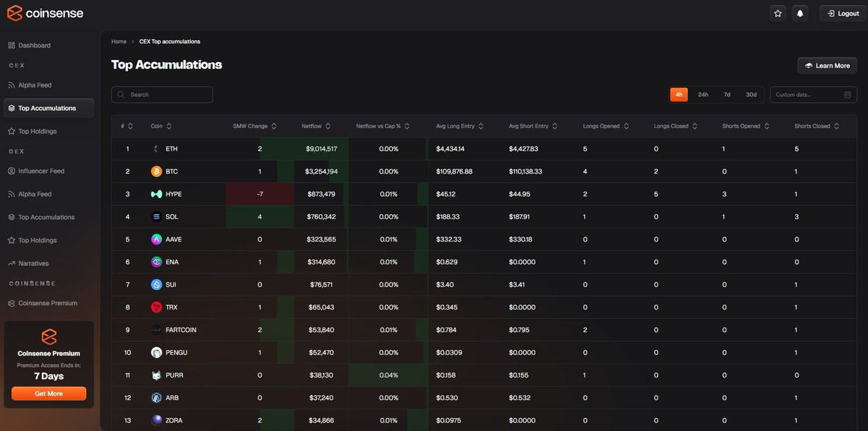The image size is (868, 431).
Task: Click the SOL coin icon
Action: (156, 217)
